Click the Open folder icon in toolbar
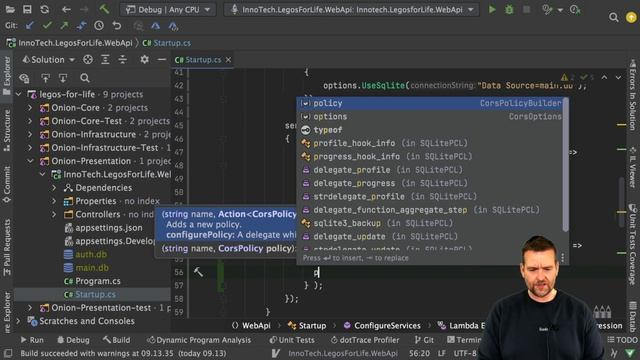 [10, 9]
